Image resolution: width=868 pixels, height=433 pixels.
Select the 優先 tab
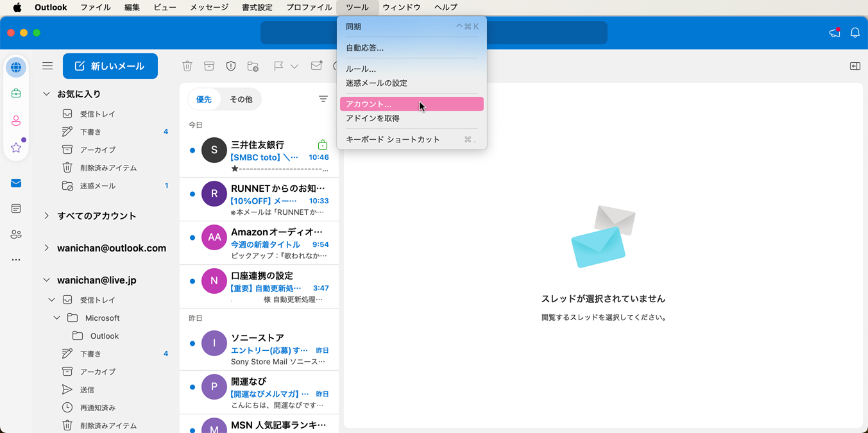click(204, 99)
